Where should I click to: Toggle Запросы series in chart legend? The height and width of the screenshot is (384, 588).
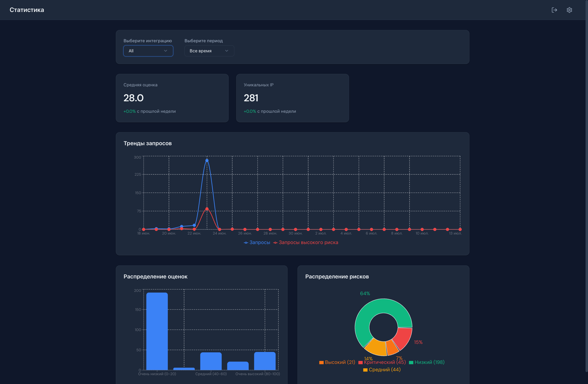tap(257, 243)
